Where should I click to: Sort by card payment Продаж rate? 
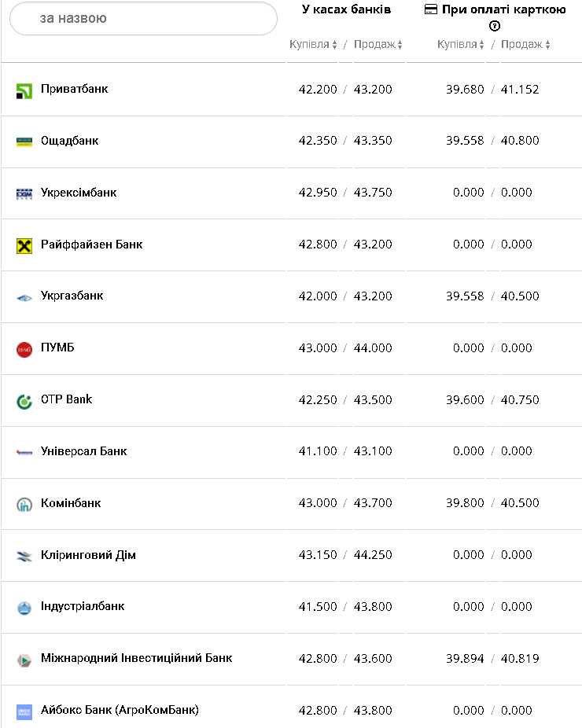click(525, 45)
